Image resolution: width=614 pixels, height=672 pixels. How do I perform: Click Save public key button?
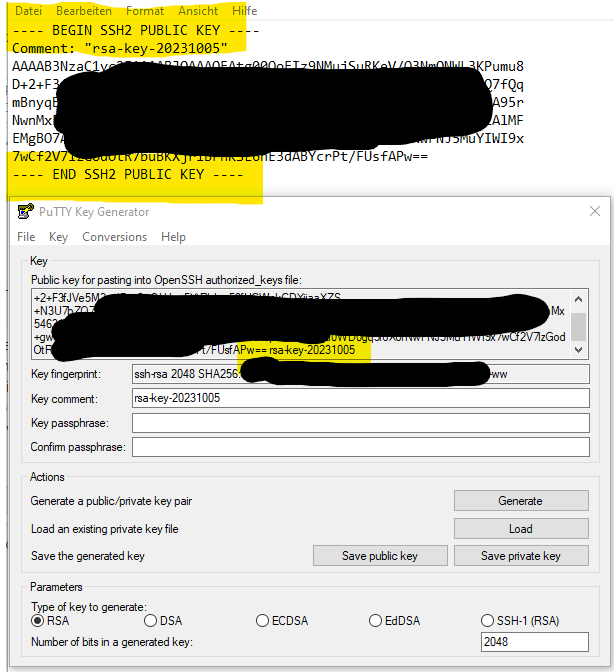pyautogui.click(x=380, y=556)
